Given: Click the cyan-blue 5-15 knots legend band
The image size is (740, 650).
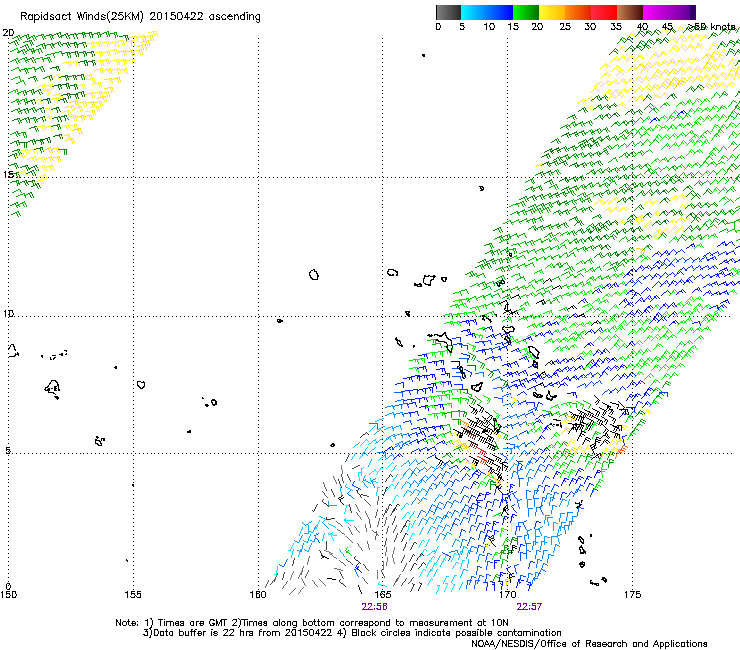Looking at the screenshot, I should [487, 12].
